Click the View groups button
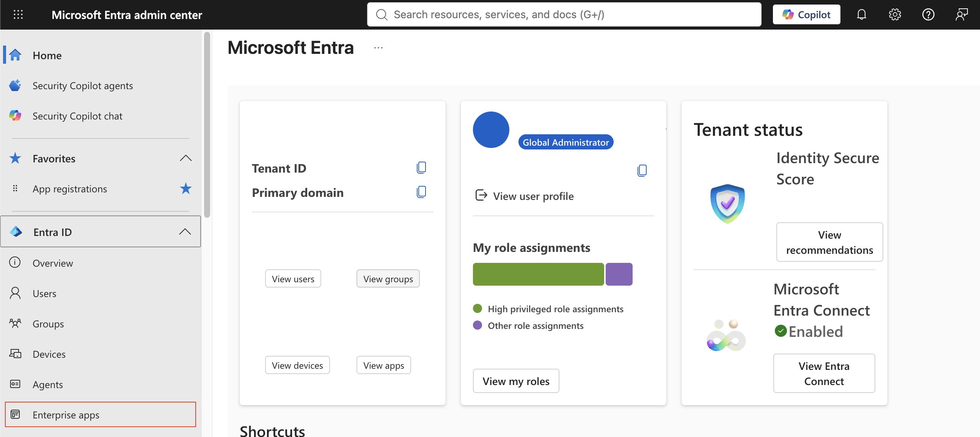 [x=388, y=279]
